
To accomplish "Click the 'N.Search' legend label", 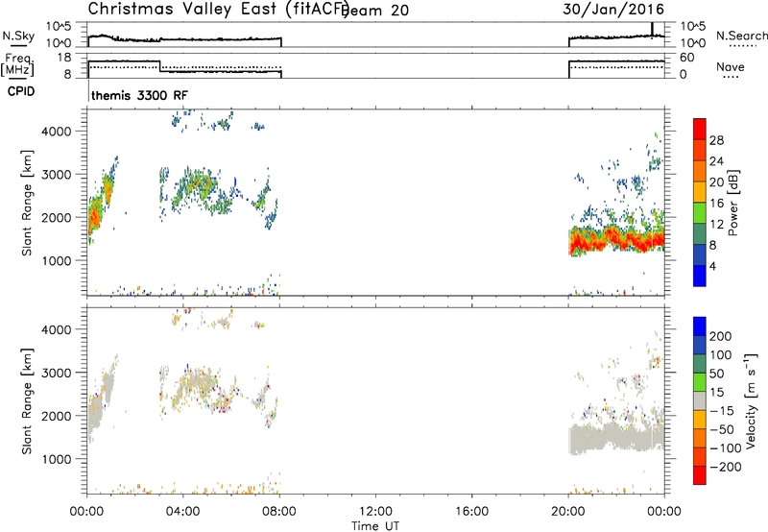I will 741,36.
